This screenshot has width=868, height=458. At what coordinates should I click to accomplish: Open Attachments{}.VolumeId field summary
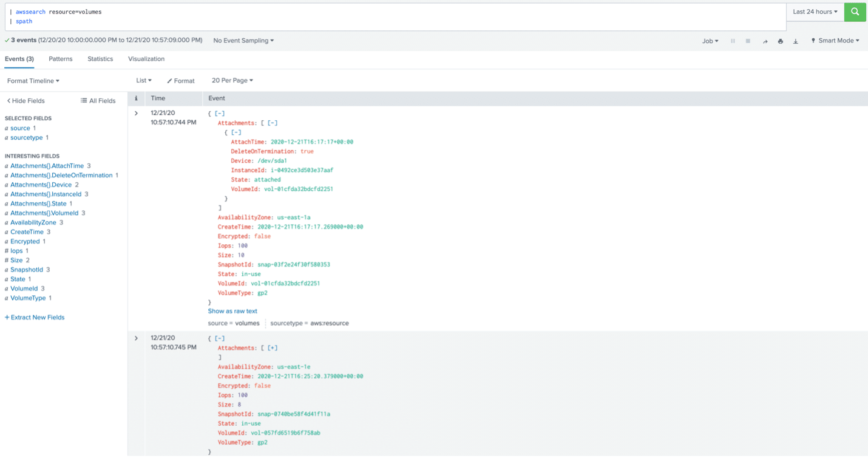[x=44, y=213]
